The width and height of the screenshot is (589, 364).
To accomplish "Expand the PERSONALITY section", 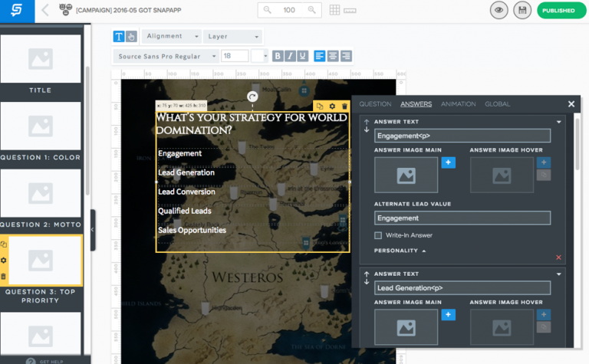I will [400, 251].
